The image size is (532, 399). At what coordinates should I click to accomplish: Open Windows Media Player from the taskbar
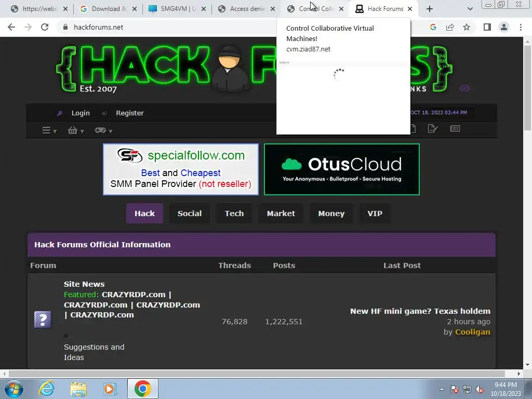pos(110,389)
